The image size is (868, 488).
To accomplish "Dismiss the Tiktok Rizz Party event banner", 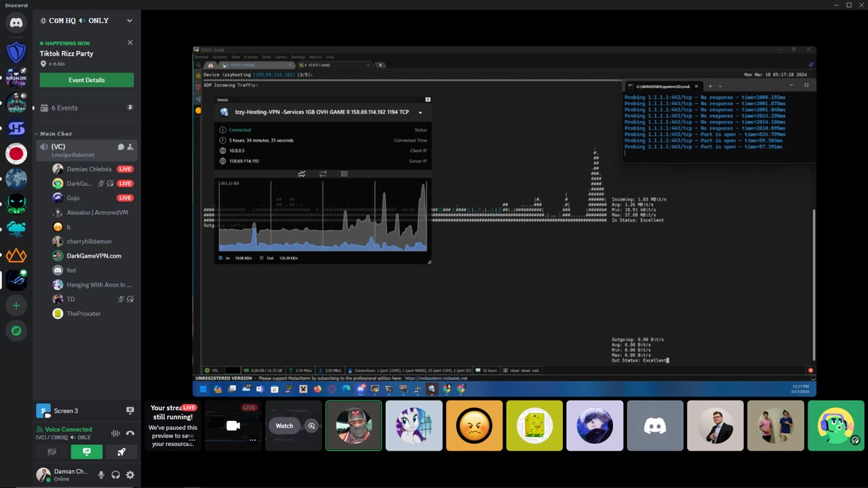I will pyautogui.click(x=130, y=42).
